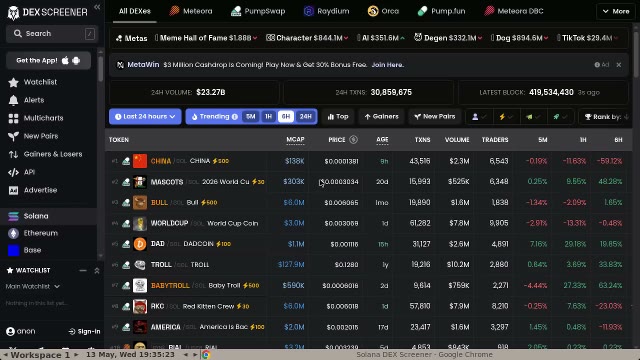Minimize the Watchlist panel
The height and width of the screenshot is (360, 640).
[83, 271]
